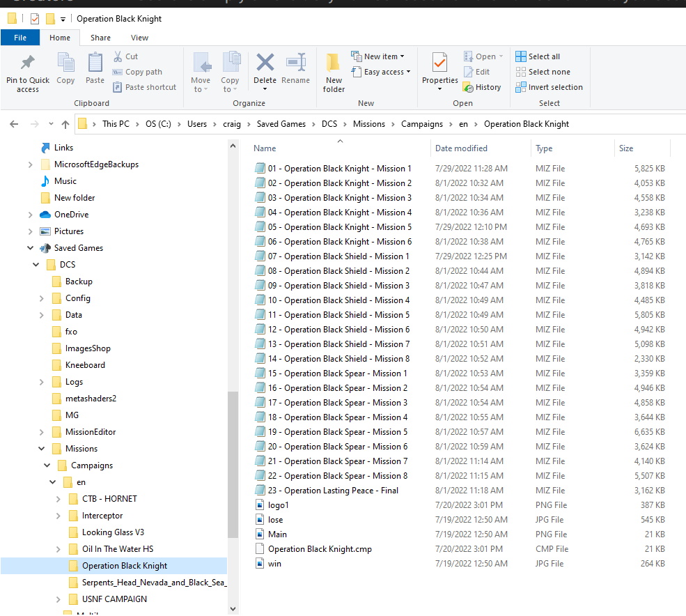
Task: Open the Easy access dropdown
Action: tap(408, 72)
